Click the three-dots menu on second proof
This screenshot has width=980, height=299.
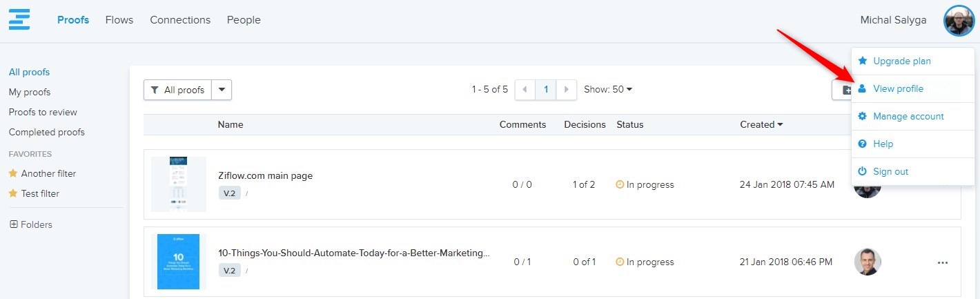pos(942,262)
